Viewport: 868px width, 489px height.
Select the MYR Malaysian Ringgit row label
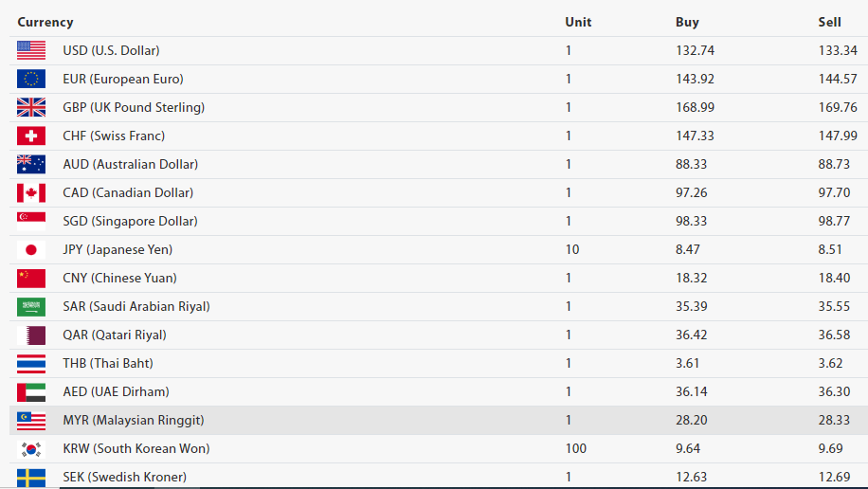(133, 420)
